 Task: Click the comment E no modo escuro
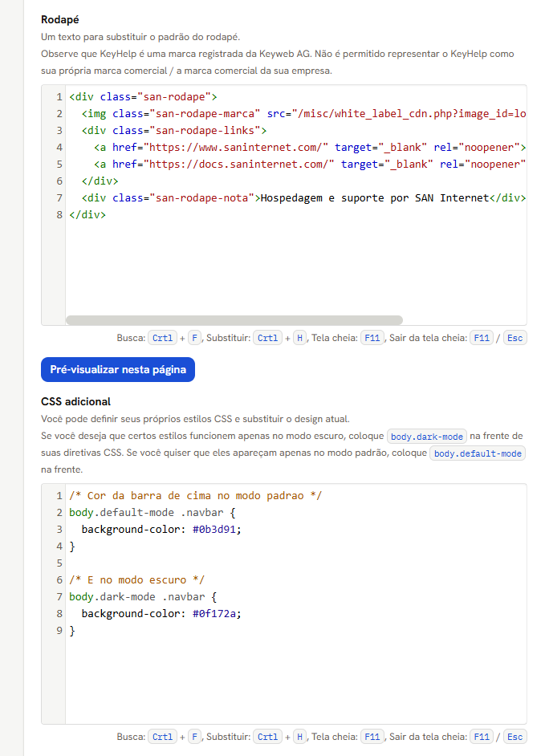click(137, 580)
